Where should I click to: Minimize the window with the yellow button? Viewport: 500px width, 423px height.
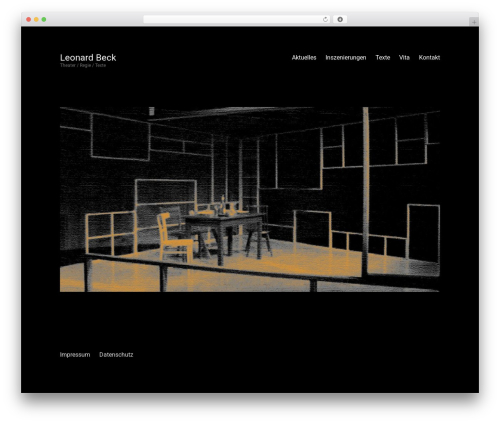pyautogui.click(x=36, y=20)
